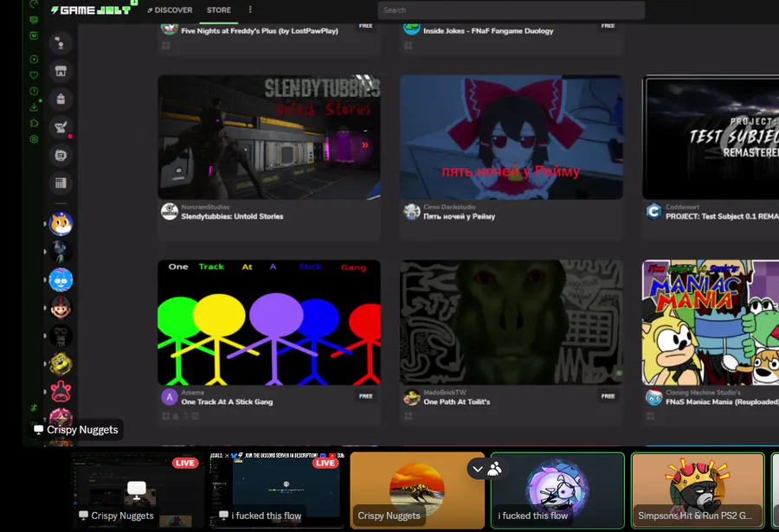Click Coddemort blue C avatar

[x=653, y=212]
